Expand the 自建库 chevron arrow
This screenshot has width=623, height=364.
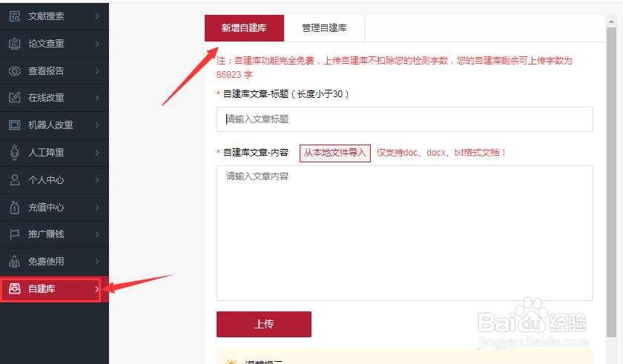click(x=97, y=288)
